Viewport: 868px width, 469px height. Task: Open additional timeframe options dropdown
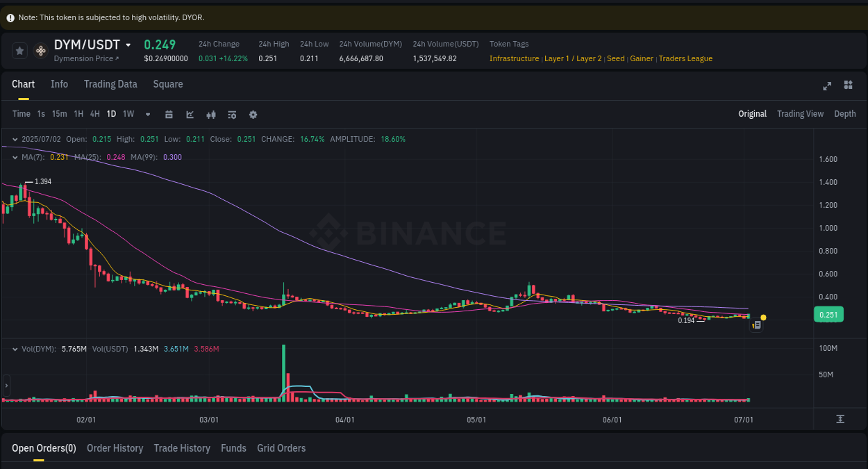(x=147, y=114)
